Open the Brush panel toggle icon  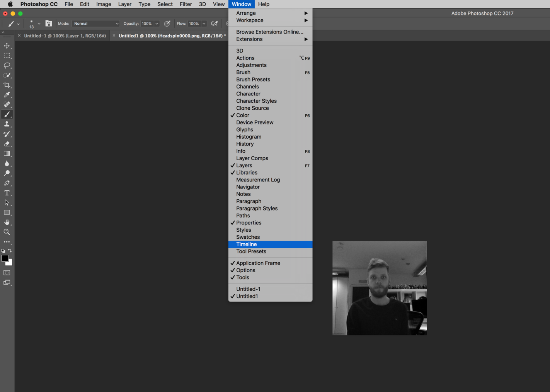tap(49, 24)
